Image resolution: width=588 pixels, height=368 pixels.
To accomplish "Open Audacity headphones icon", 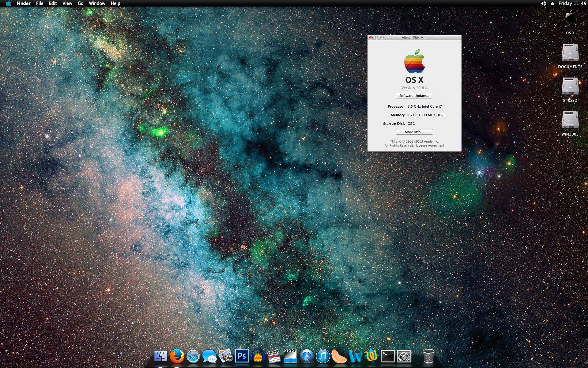I will pyautogui.click(x=258, y=356).
